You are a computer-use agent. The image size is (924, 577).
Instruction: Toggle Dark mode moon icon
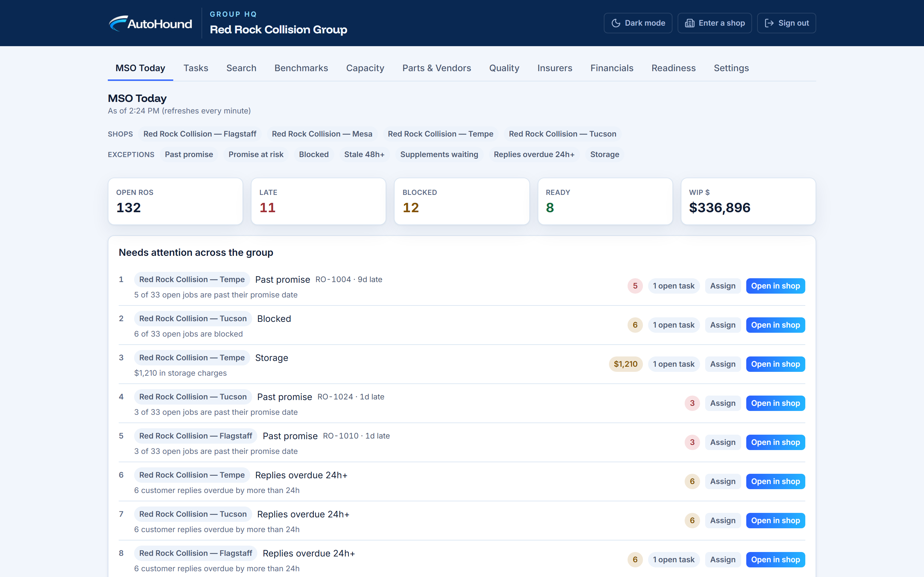[615, 23]
